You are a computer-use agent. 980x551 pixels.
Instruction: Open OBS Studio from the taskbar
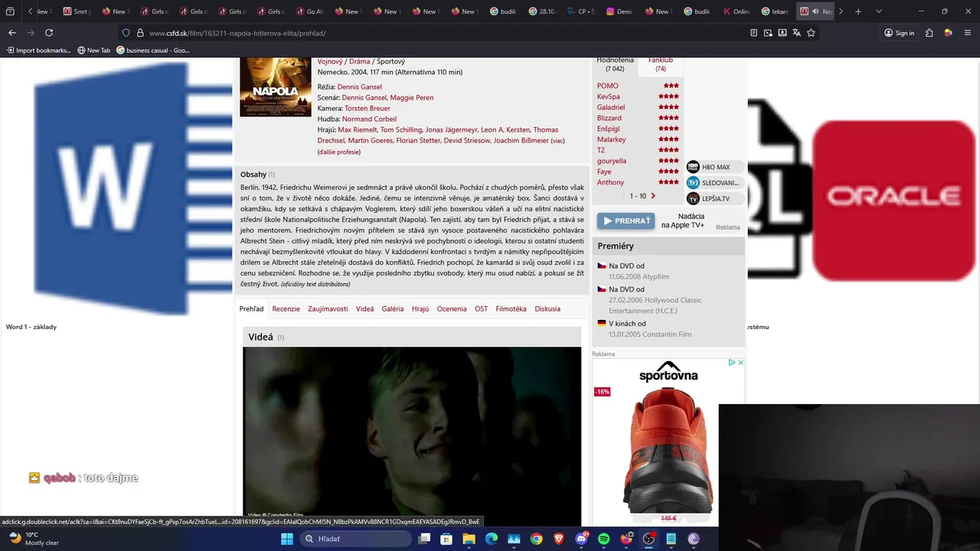pos(648,539)
